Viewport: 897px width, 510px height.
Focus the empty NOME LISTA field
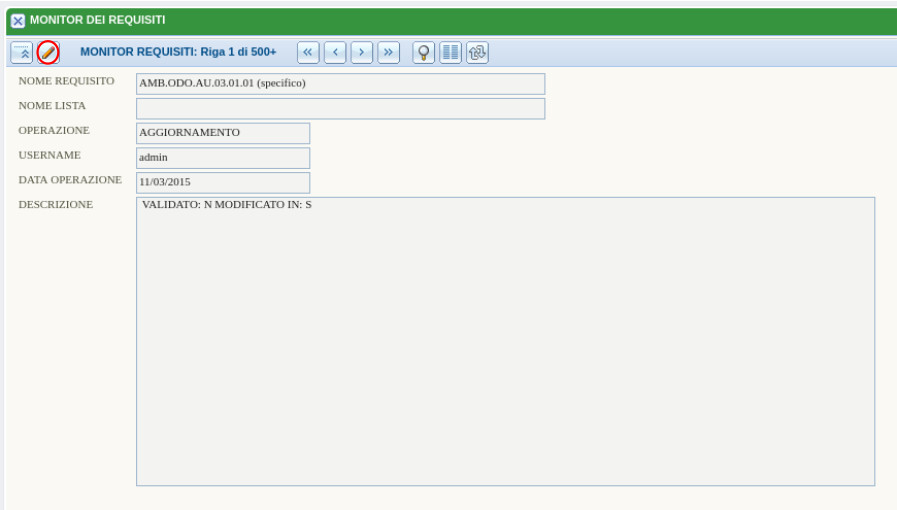point(340,108)
